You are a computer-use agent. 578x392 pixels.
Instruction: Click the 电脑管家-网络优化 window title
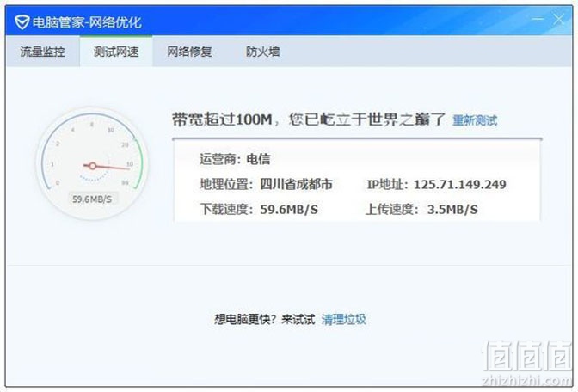87,22
